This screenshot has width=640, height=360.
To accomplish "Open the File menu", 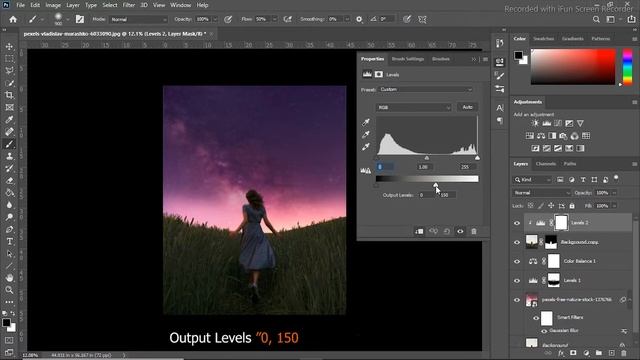I will coord(20,5).
